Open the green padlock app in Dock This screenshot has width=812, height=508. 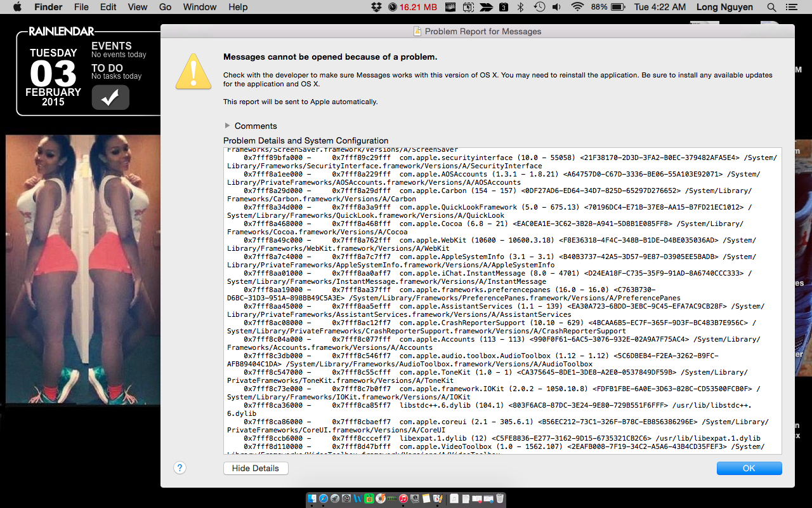(369, 498)
